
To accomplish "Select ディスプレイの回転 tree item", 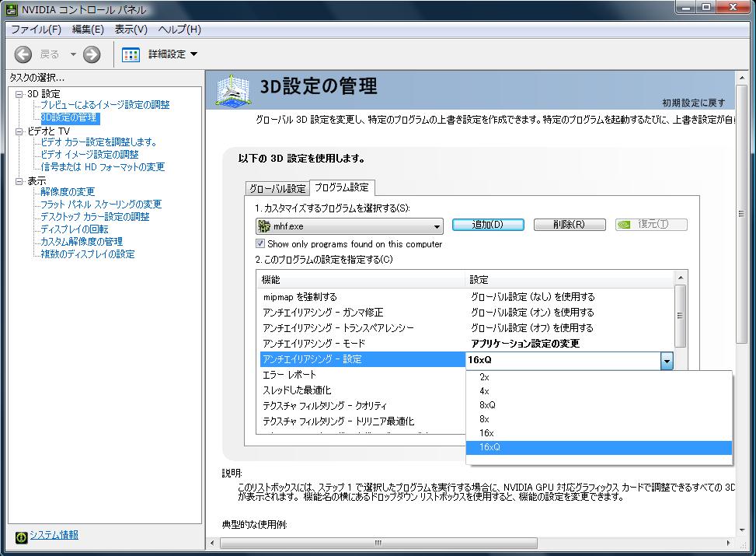I will [x=75, y=229].
